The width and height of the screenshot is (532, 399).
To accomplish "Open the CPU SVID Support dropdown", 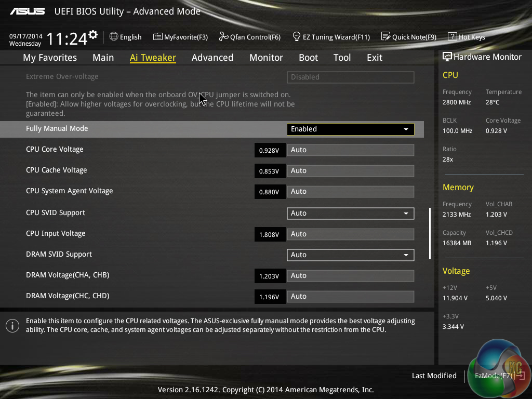I will [x=351, y=214].
